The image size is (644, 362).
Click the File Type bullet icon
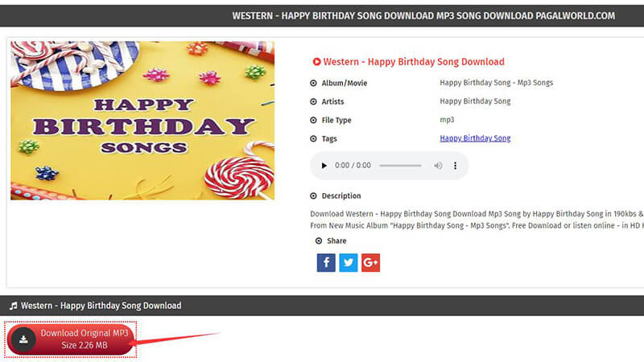point(313,120)
